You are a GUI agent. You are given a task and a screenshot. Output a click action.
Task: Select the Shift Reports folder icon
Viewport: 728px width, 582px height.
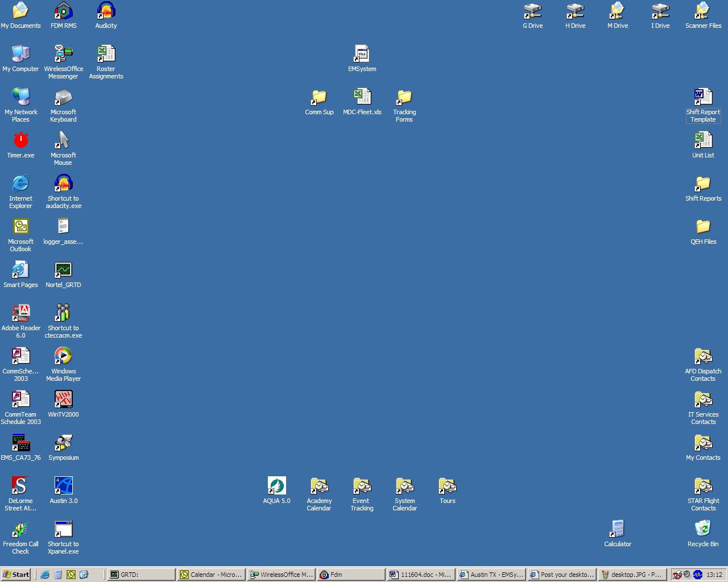point(703,188)
